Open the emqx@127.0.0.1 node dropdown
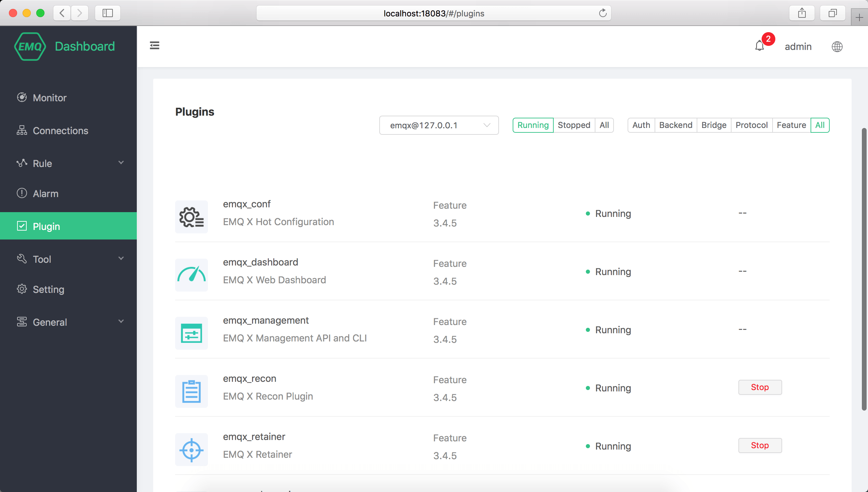This screenshot has height=492, width=868. pyautogui.click(x=439, y=125)
